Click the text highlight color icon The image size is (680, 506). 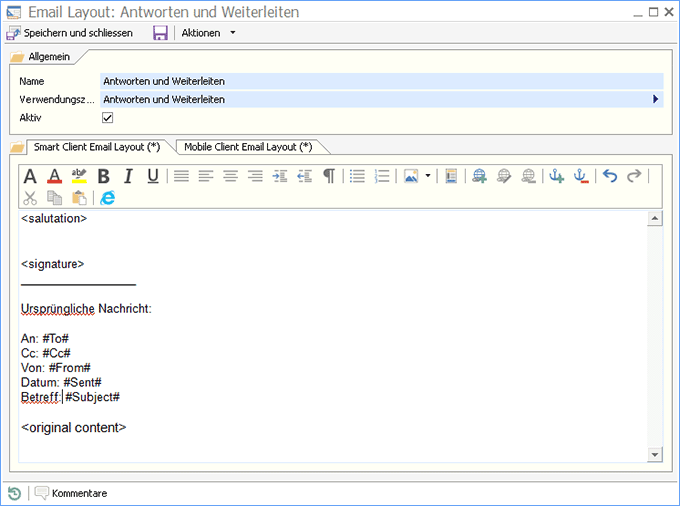(79, 176)
